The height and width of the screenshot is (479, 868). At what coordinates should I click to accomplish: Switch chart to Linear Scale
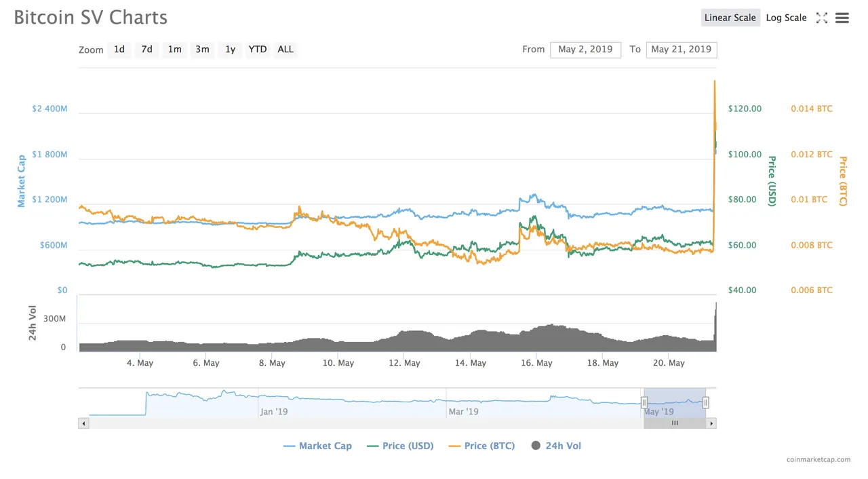tap(730, 18)
